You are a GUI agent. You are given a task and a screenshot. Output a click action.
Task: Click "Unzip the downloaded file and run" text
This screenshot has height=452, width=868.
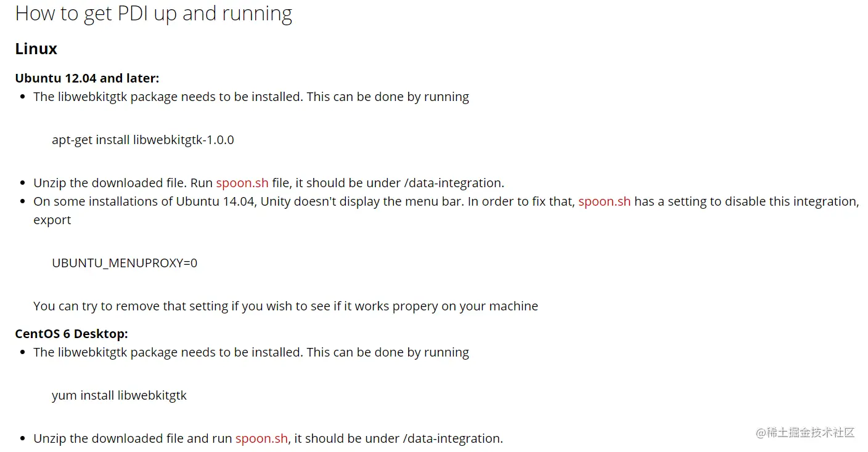(x=133, y=438)
